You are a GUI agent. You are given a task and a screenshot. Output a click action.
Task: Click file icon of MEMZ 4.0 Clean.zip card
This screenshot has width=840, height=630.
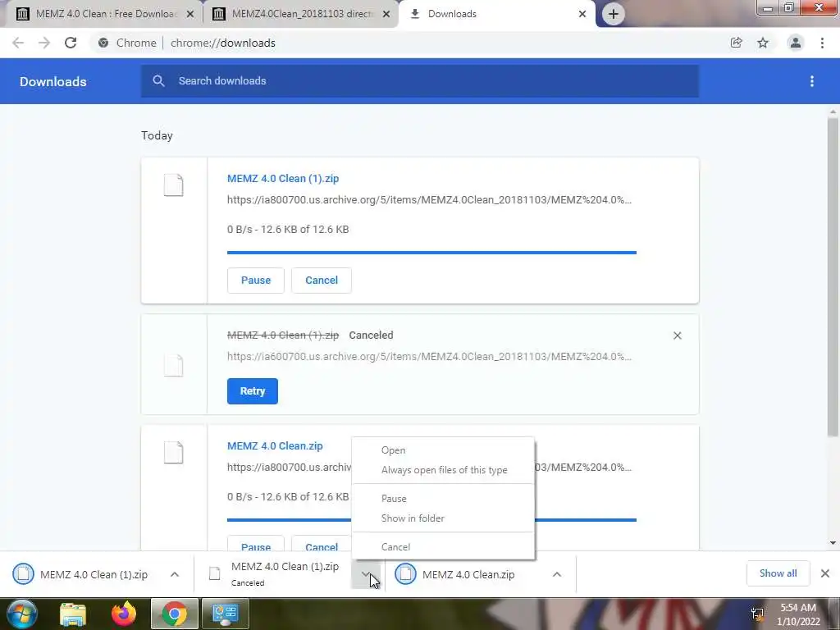click(x=174, y=453)
